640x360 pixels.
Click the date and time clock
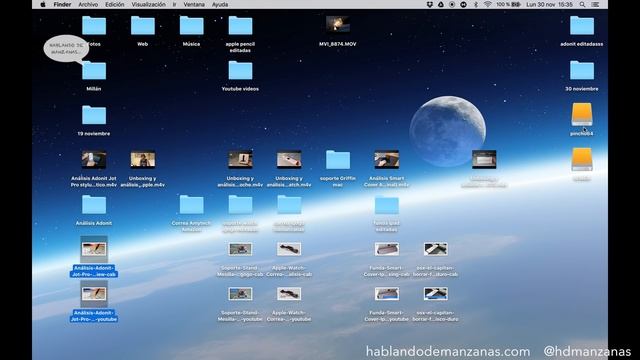coord(549,4)
